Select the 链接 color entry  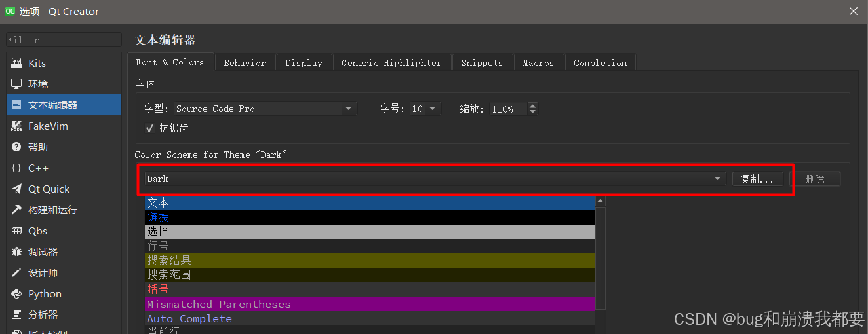(x=370, y=217)
